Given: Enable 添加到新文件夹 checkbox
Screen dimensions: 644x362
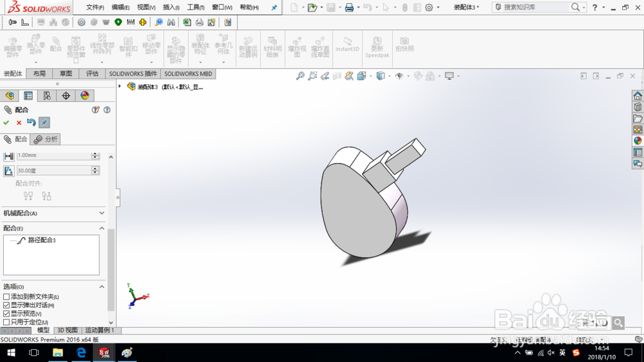Looking at the screenshot, I should [6, 297].
